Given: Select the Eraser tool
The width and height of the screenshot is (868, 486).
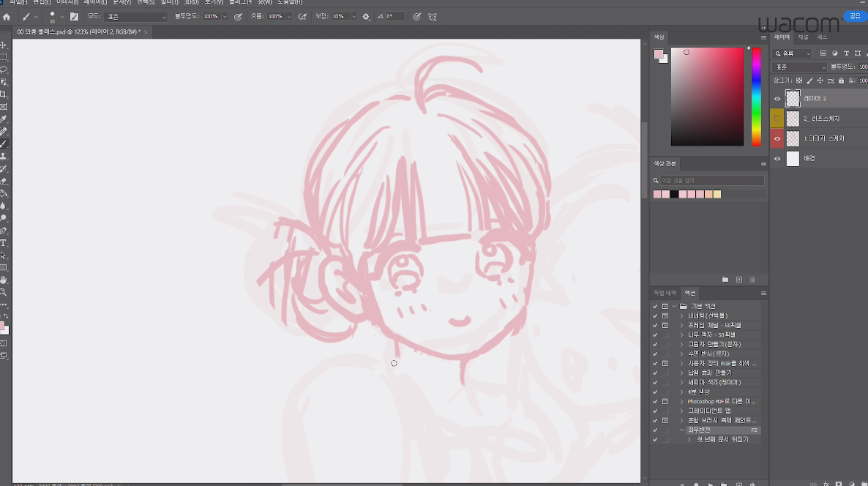Looking at the screenshot, I should pyautogui.click(x=4, y=181).
